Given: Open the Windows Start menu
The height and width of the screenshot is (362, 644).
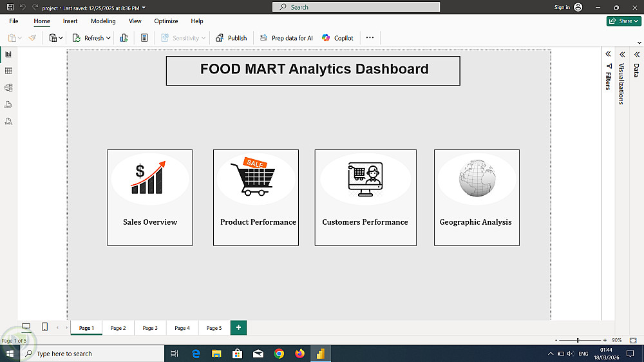Looking at the screenshot, I should tap(10, 354).
